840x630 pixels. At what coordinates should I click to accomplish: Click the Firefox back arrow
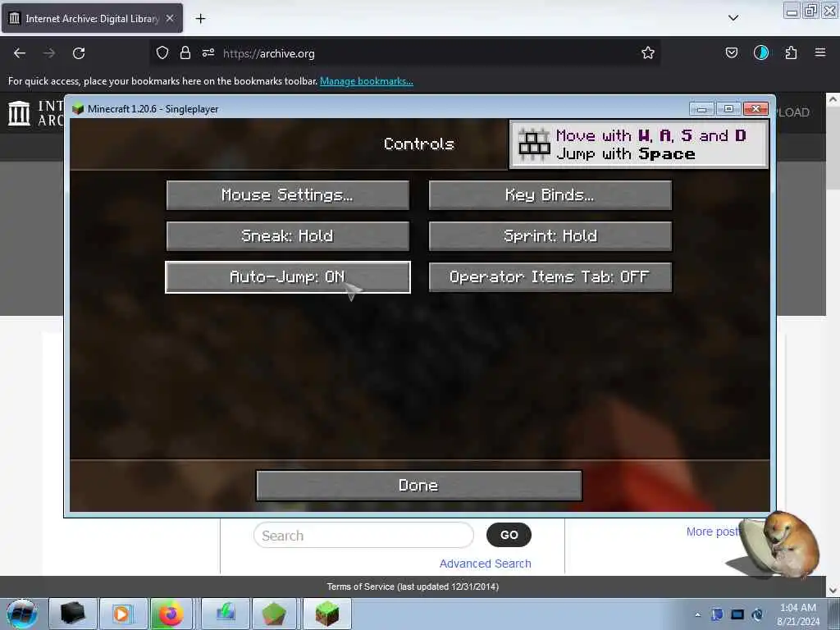pos(20,53)
